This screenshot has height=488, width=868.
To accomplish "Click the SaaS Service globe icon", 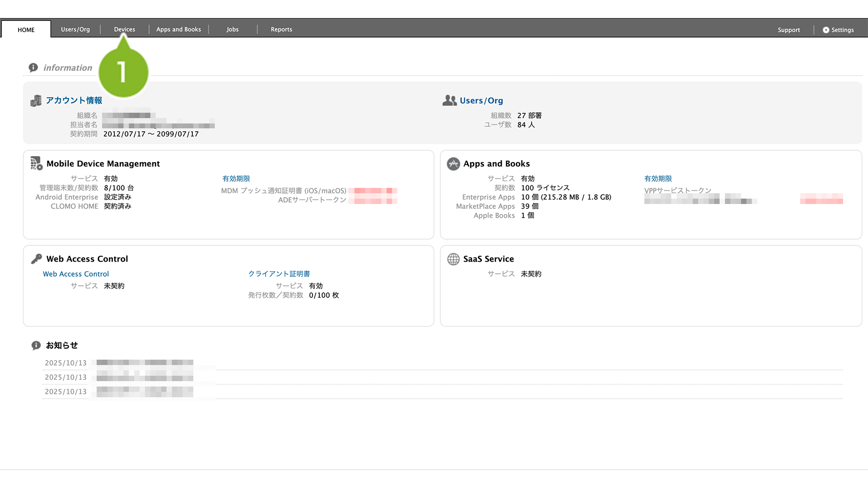I will [453, 259].
